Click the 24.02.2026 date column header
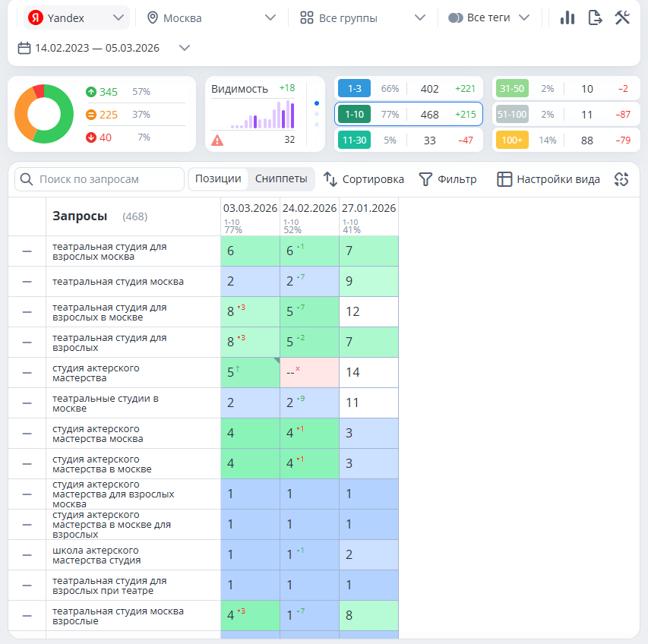Viewport: 648px width, 644px height. (309, 218)
